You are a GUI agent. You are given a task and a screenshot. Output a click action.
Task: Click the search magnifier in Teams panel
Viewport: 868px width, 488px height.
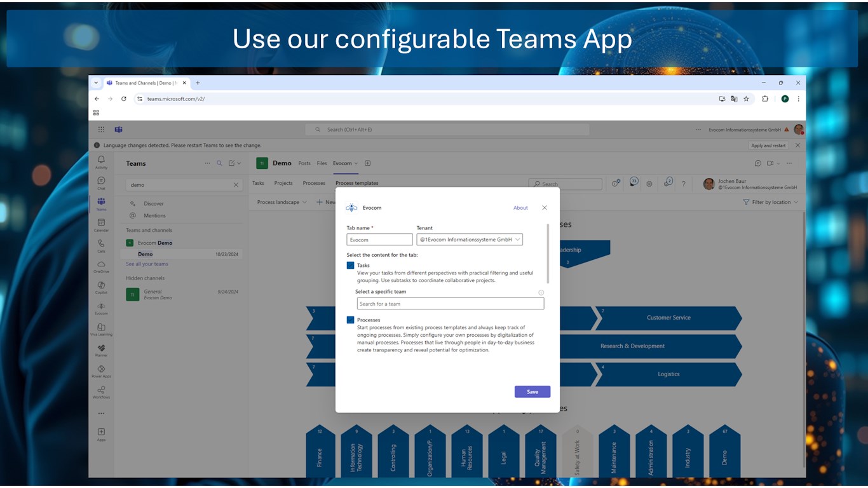click(220, 163)
